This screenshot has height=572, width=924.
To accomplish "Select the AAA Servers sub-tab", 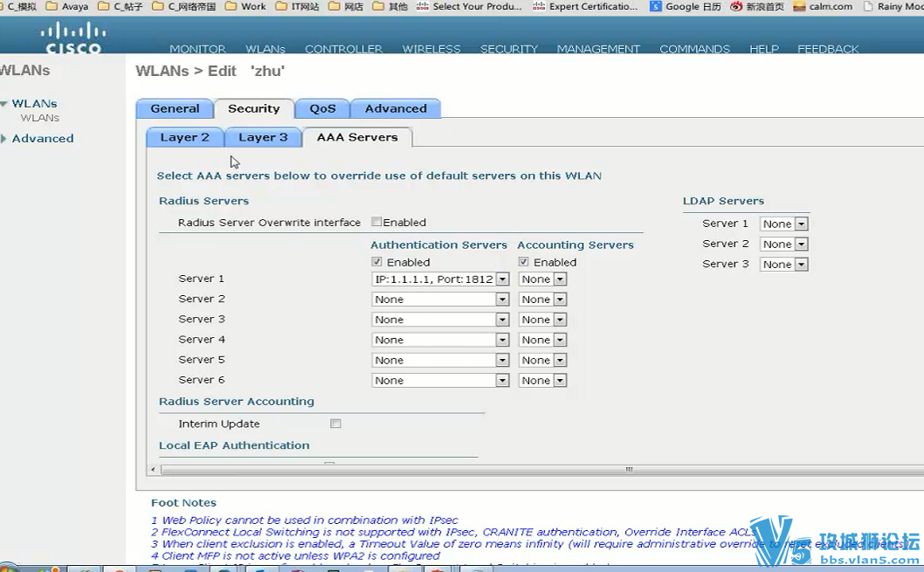I will pos(357,137).
